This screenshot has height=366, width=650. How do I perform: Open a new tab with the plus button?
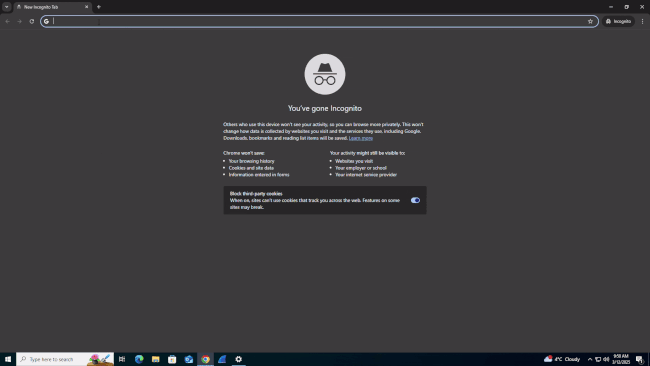(x=99, y=7)
